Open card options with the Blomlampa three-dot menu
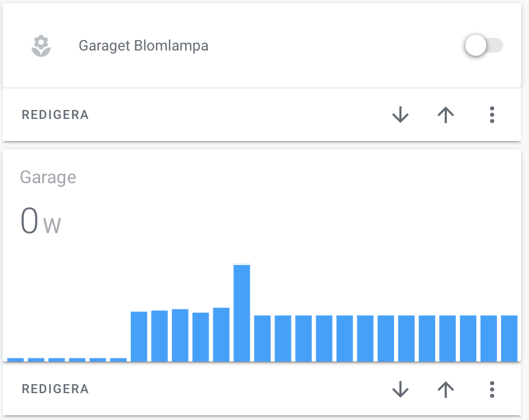Viewport: 529px width, 420px height. (x=492, y=115)
